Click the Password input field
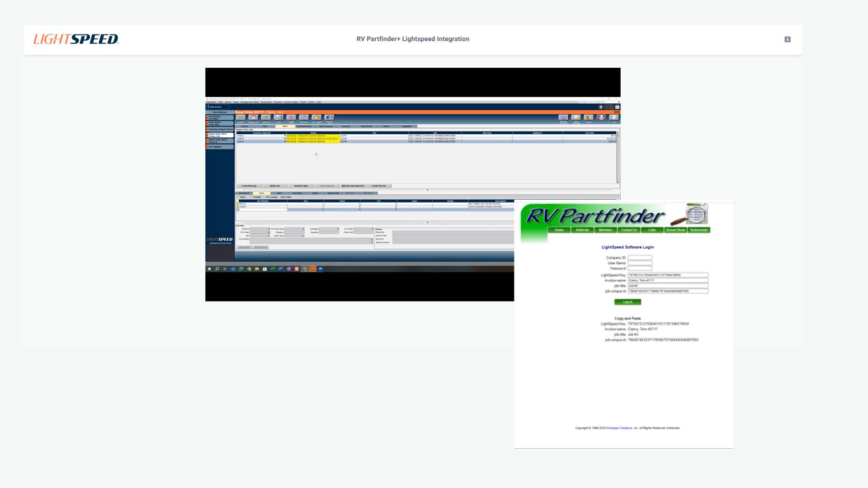868x488 pixels. click(x=640, y=268)
